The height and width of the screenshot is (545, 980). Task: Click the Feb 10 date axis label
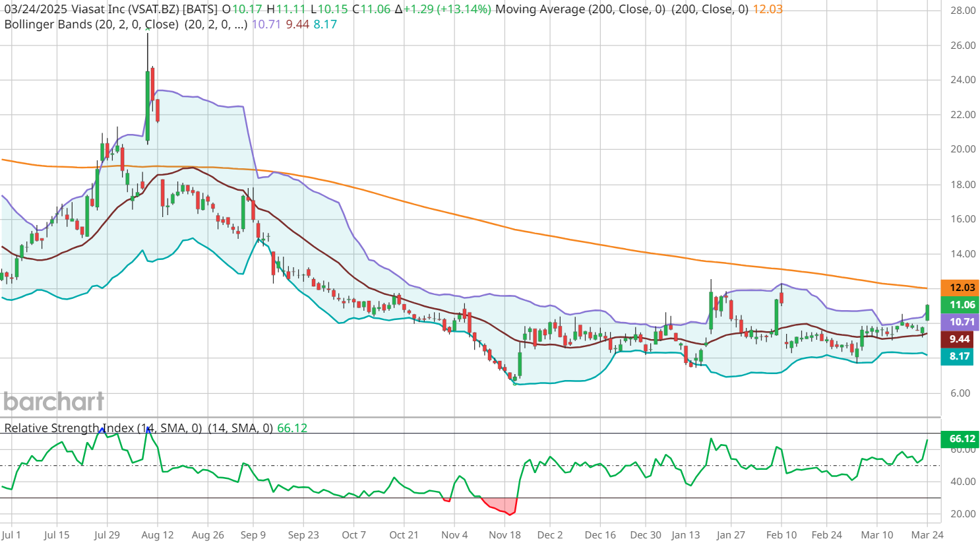tap(781, 535)
